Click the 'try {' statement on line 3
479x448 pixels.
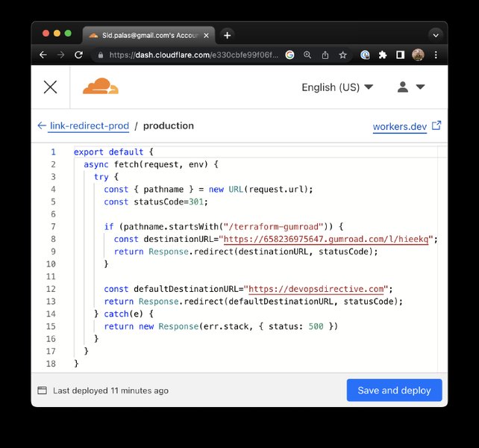106,177
